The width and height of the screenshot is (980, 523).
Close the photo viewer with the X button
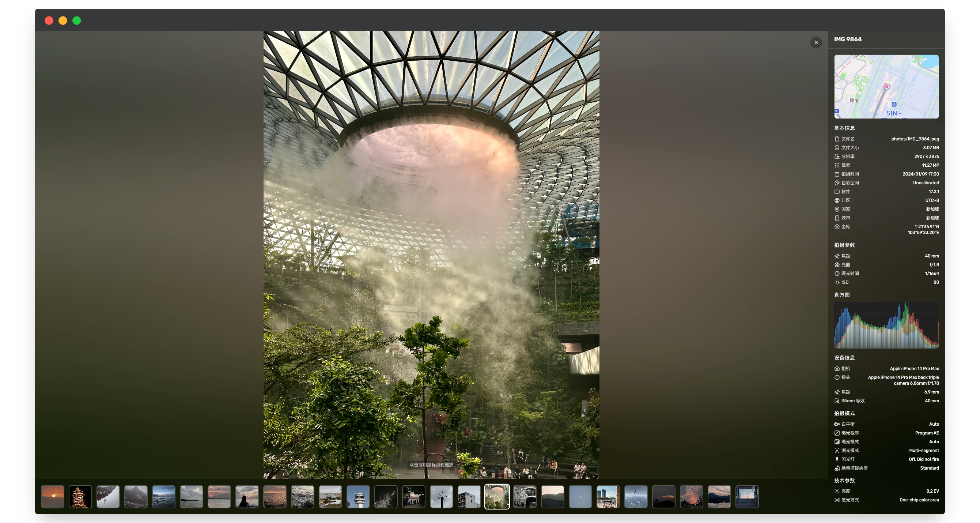click(816, 43)
